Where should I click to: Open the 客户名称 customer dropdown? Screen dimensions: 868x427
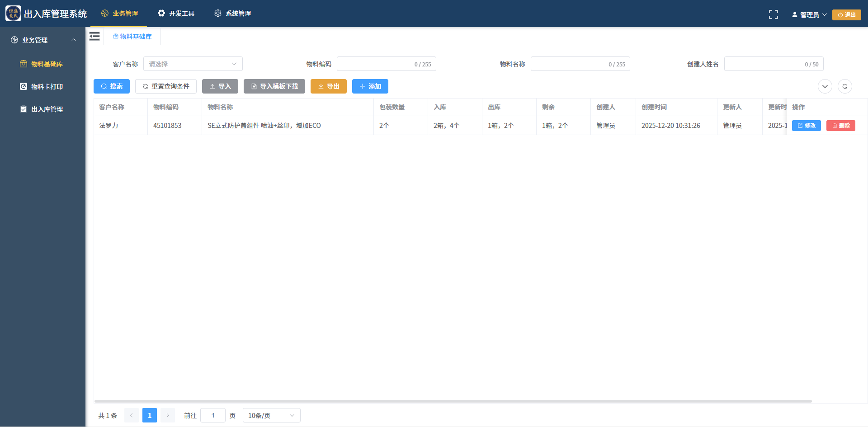point(193,64)
